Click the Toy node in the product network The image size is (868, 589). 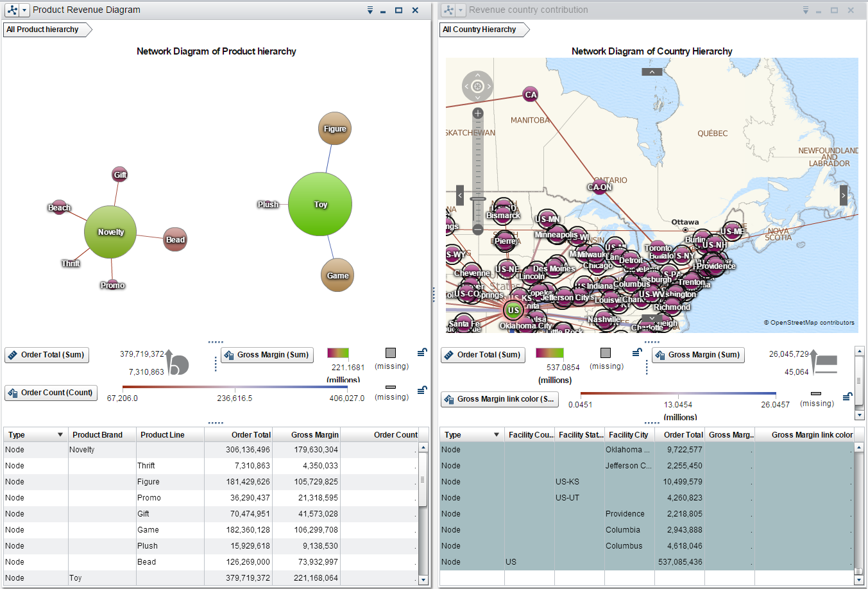point(320,204)
